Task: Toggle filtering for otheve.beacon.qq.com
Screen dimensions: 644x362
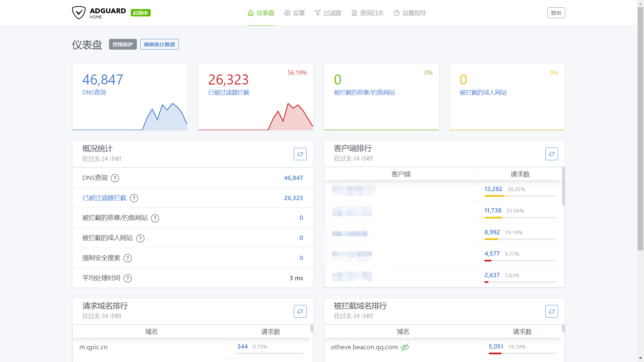Action: [x=405, y=347]
